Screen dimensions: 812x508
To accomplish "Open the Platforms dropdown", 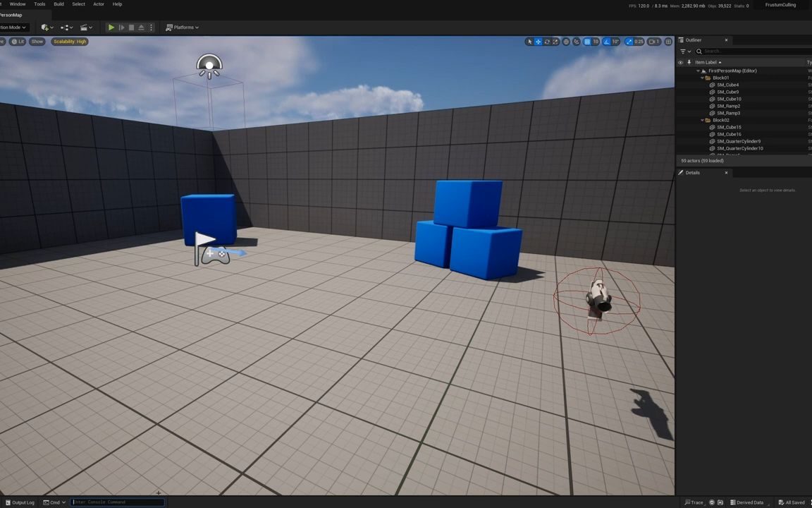I will point(183,27).
